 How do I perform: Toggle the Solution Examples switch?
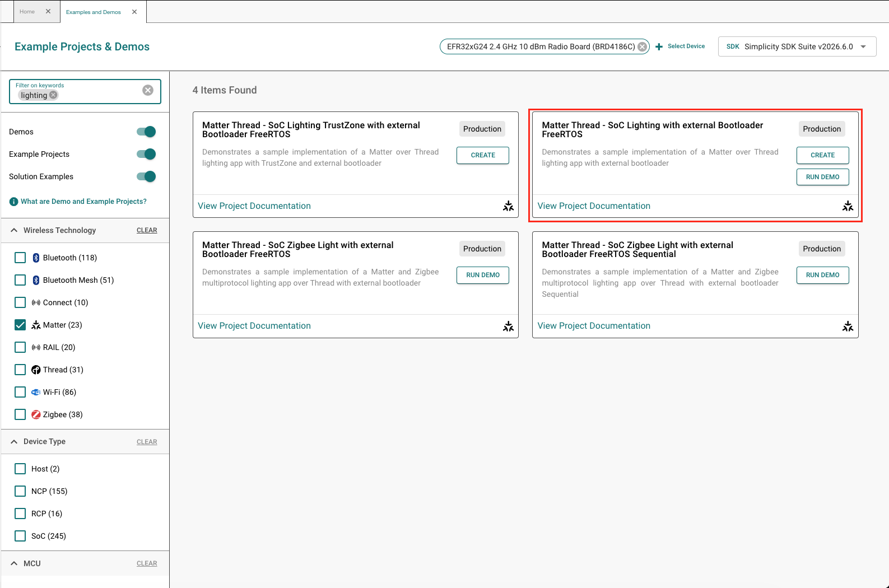[146, 176]
